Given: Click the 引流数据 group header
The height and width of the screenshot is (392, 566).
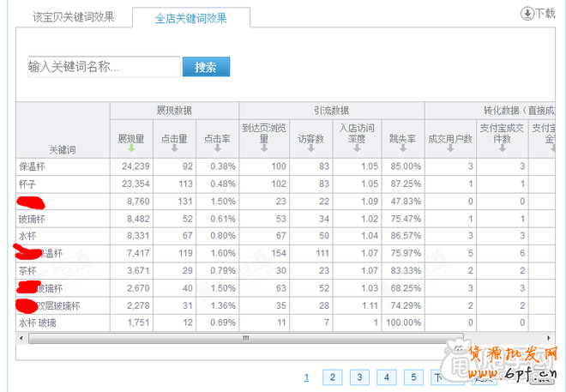Looking at the screenshot, I should pos(331,111).
